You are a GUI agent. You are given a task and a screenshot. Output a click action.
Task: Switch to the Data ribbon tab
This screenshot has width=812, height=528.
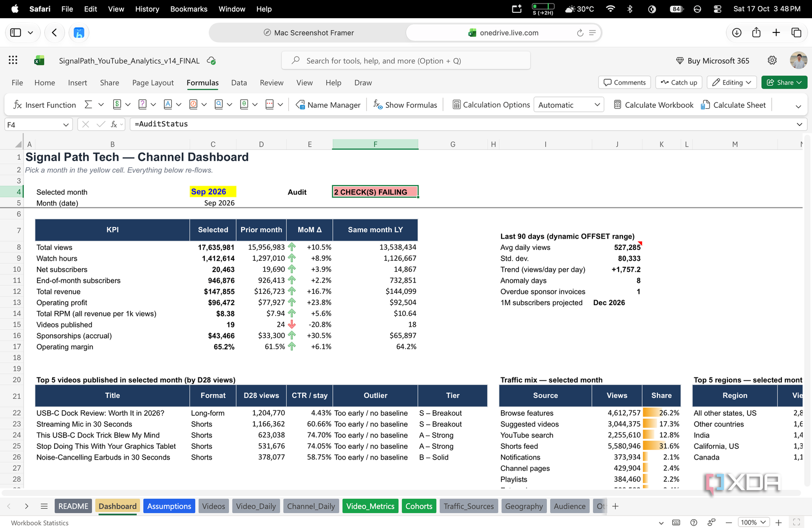click(239, 83)
